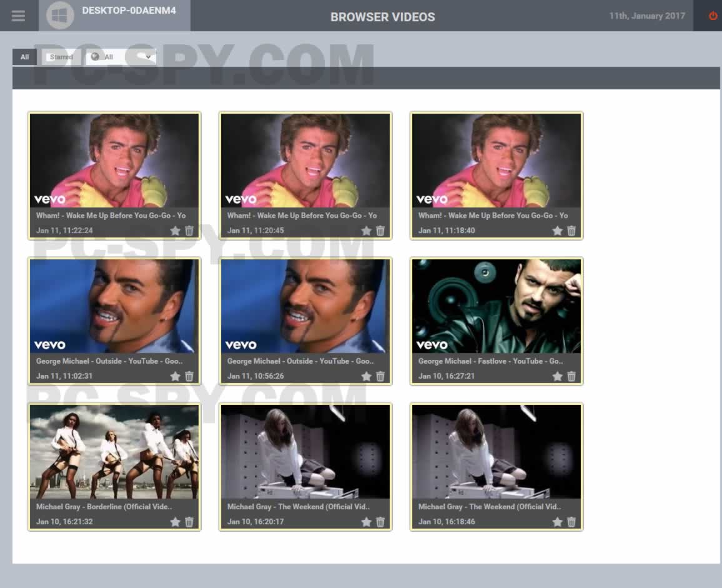Delete the George Michael Fastlove video
The image size is (722, 588).
pyautogui.click(x=571, y=376)
